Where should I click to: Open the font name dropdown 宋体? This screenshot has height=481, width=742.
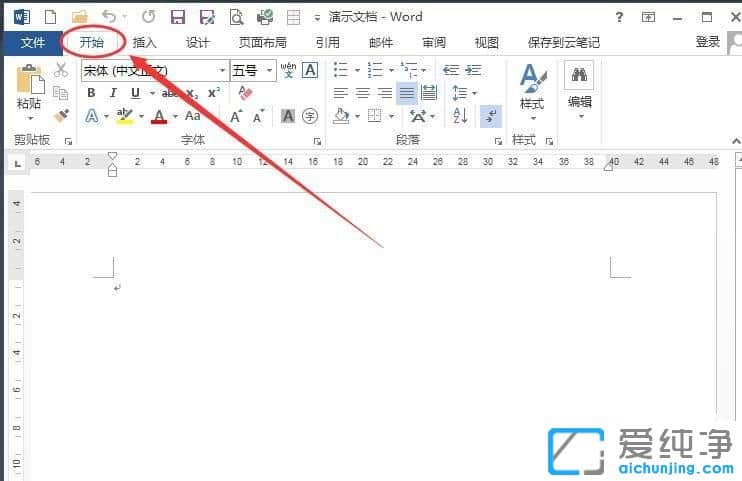222,71
